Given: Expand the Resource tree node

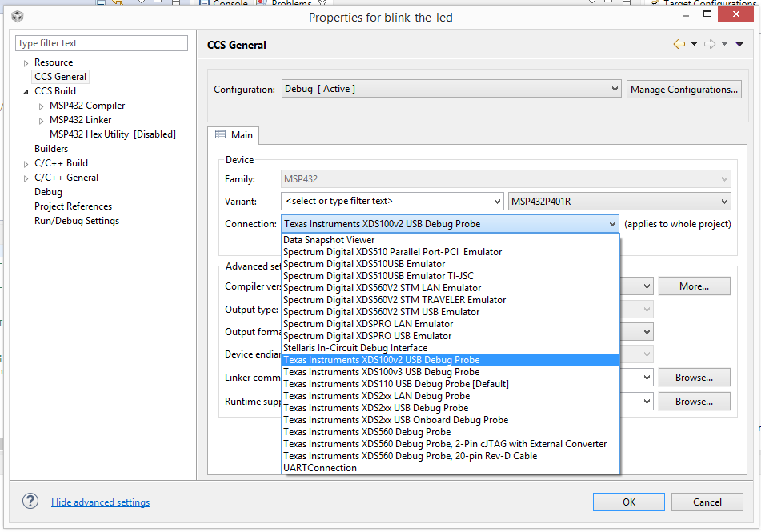Looking at the screenshot, I should [24, 62].
